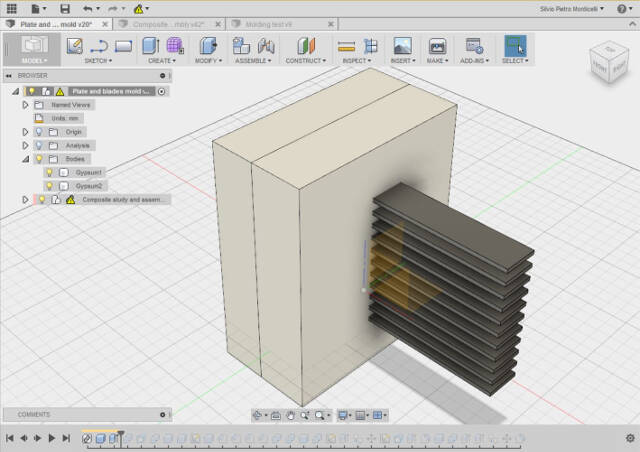Screen dimensions: 640x452
Task: Select the Extrude tool
Action: (x=151, y=46)
